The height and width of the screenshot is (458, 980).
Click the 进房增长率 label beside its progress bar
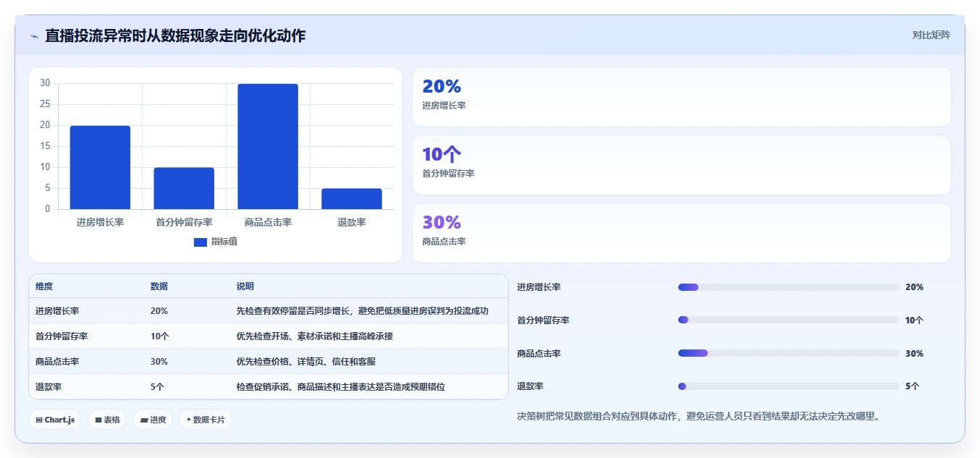tap(538, 287)
